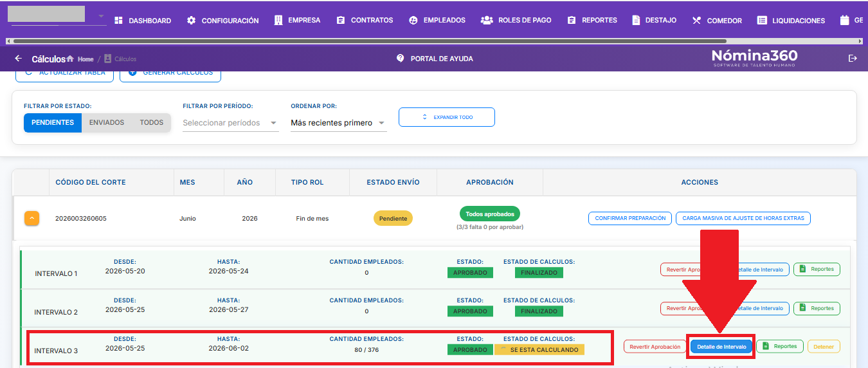868x368 pixels.
Task: Click the corte code 2026003260605
Action: point(81,218)
